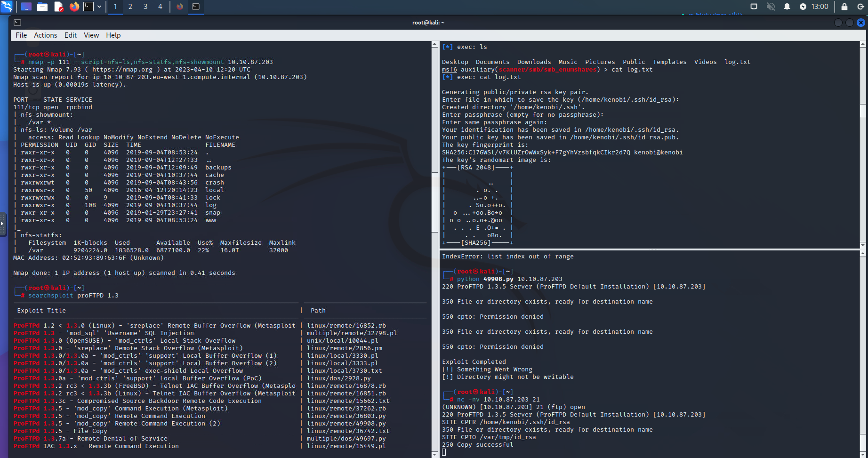Click the 'snap' filename in nfs-ls listing

213,213
